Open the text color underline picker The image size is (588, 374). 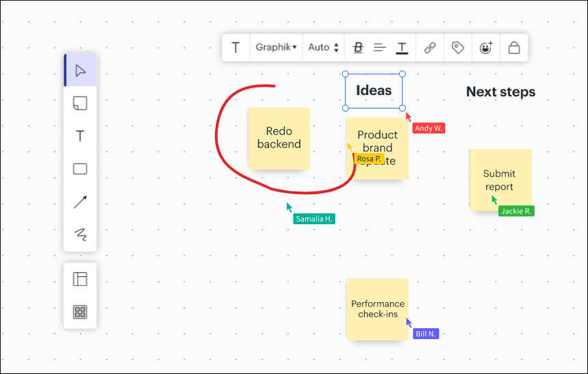click(402, 48)
